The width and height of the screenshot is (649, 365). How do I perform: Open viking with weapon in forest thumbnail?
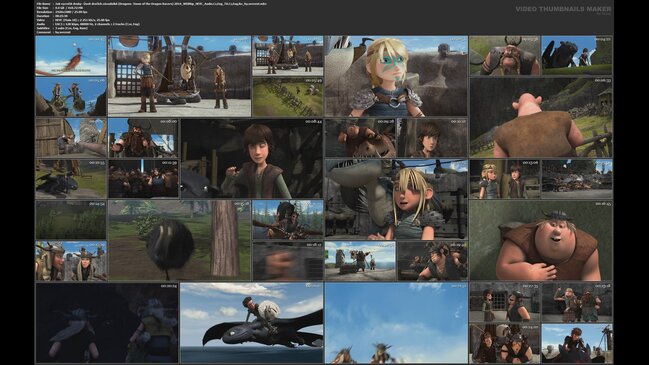click(x=288, y=220)
